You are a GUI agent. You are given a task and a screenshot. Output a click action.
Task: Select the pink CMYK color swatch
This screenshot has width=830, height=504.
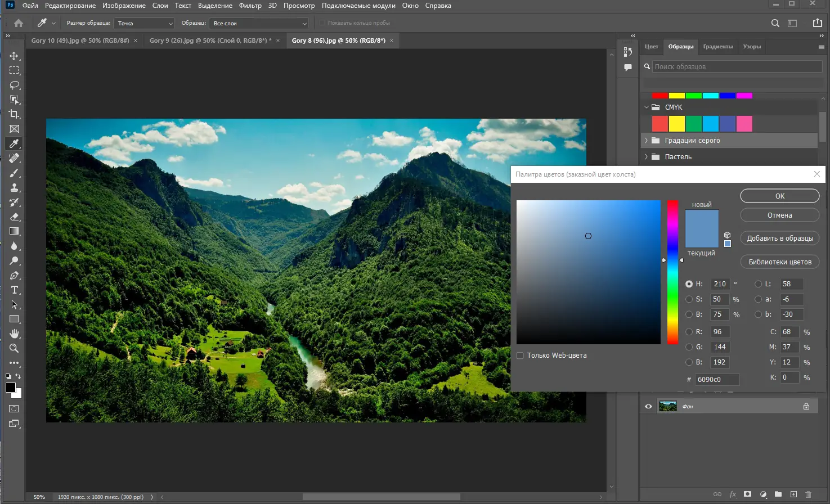click(744, 123)
